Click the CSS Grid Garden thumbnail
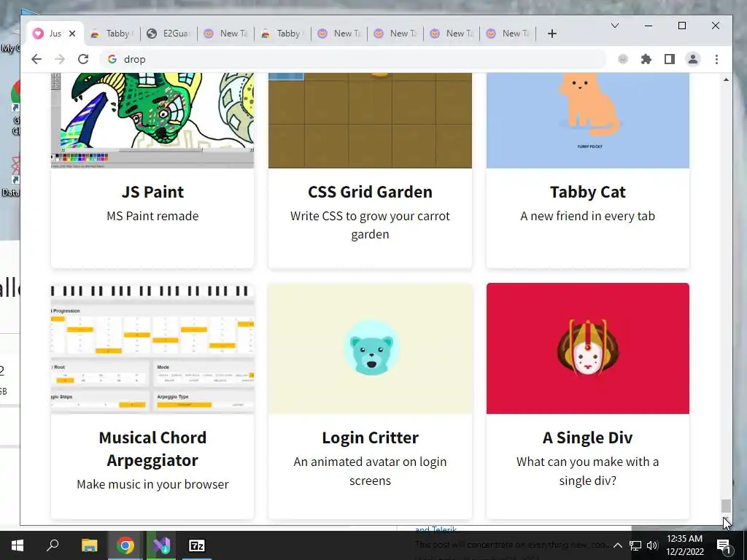The image size is (747, 560). (x=370, y=120)
